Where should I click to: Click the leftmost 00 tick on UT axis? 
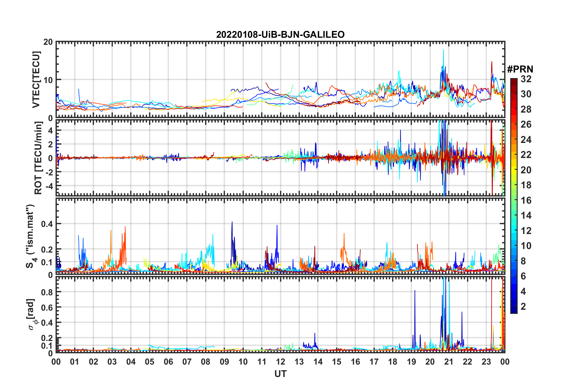56,362
